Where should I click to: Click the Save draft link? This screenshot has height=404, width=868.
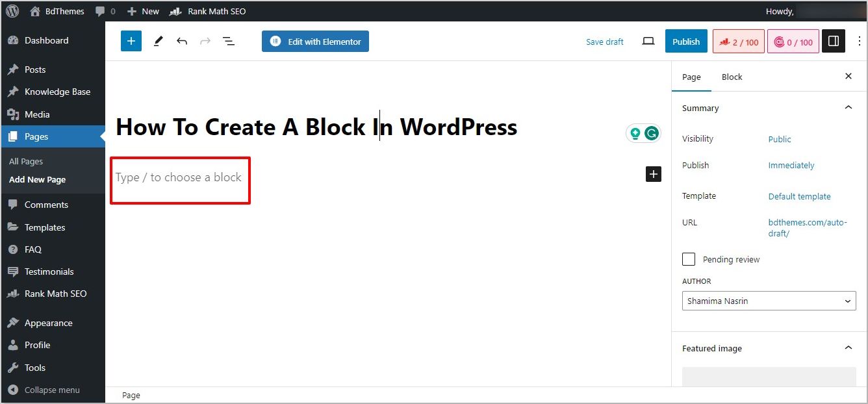pyautogui.click(x=604, y=42)
